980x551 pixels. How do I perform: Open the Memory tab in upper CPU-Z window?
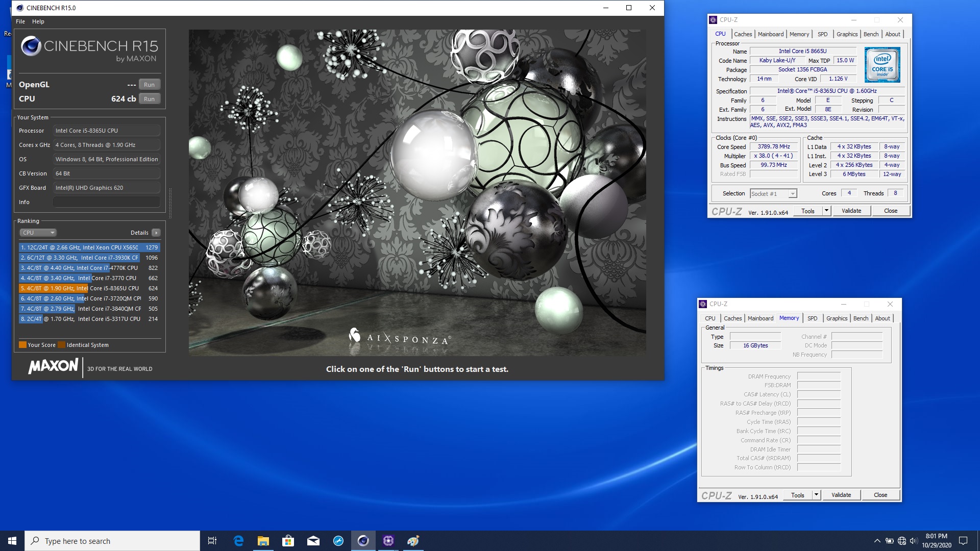coord(799,34)
